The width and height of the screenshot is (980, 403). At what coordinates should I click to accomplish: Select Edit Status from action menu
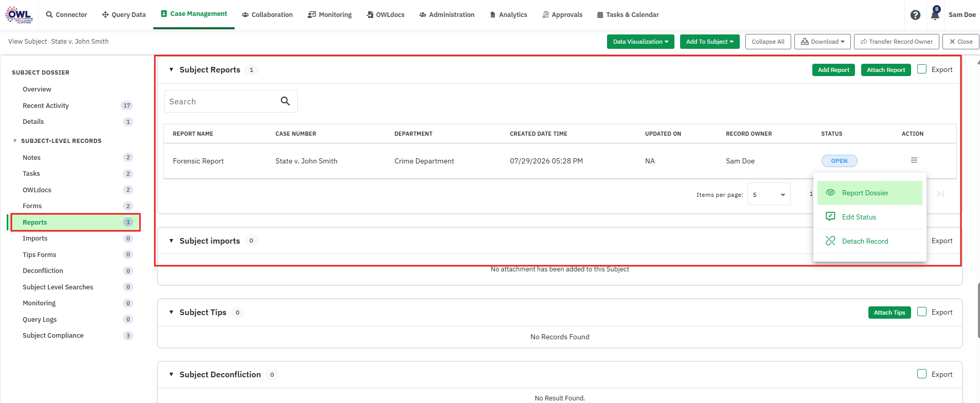(x=870, y=217)
